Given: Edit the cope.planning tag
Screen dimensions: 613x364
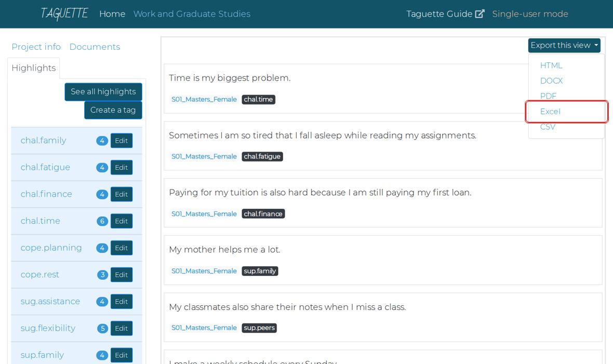Looking at the screenshot, I should [121, 248].
